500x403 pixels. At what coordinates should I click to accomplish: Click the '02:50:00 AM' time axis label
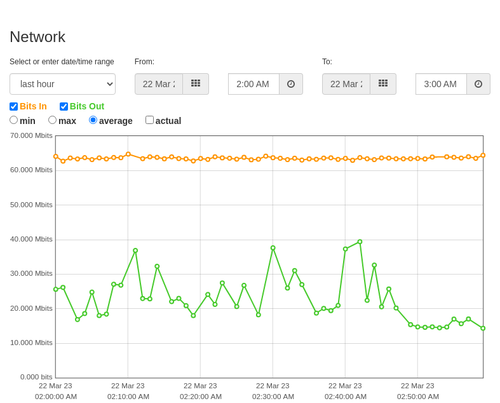click(x=418, y=397)
